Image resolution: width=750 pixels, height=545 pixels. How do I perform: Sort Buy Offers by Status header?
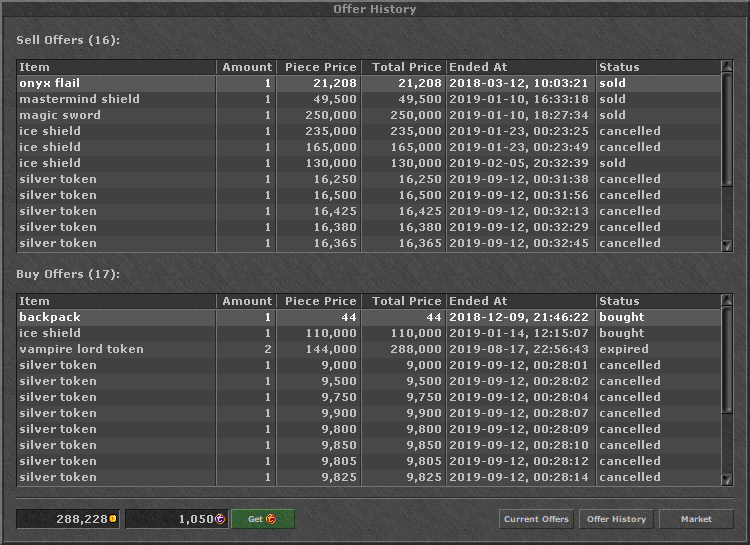658,301
